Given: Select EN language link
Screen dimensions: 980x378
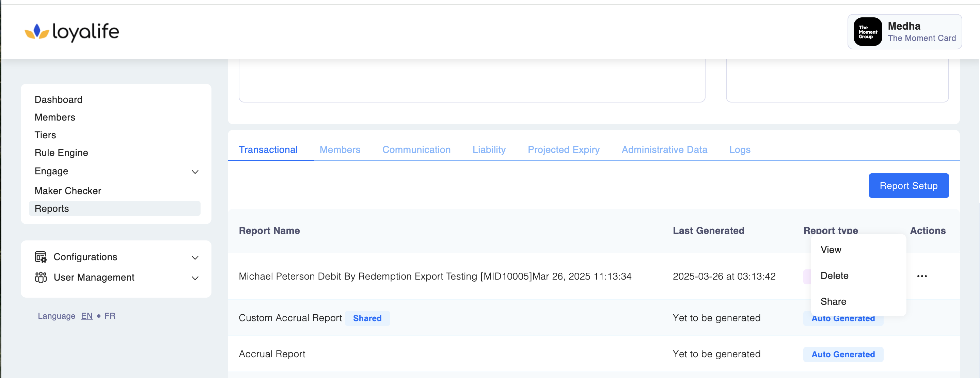Looking at the screenshot, I should 87,316.
